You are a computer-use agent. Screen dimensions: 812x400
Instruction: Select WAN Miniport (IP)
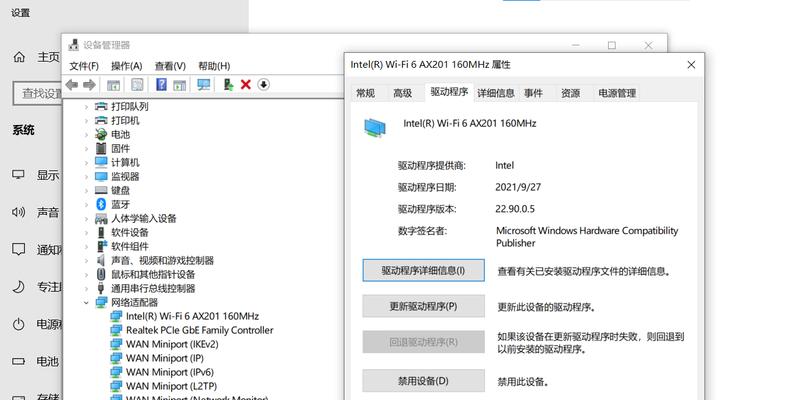(x=165, y=359)
